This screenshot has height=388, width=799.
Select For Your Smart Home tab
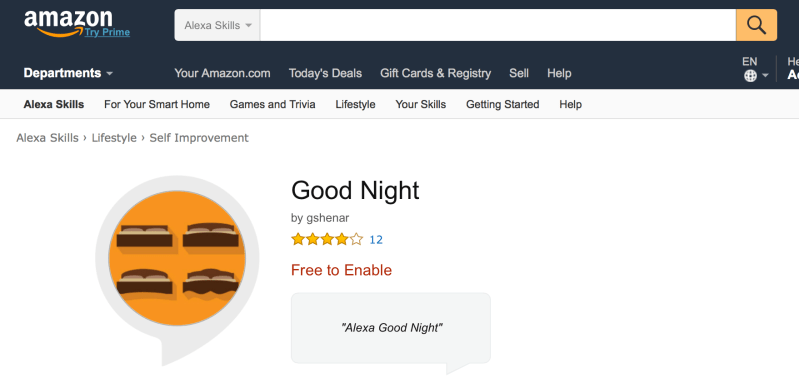157,104
